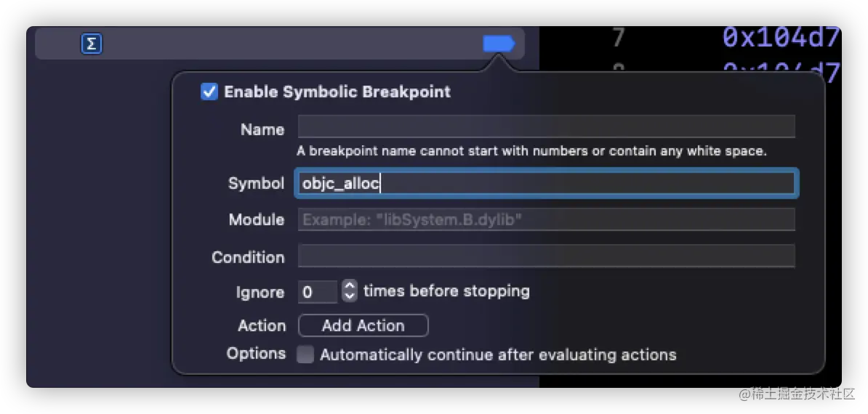Click the Module field with libSystem placeholder
The height and width of the screenshot is (414, 868).
(545, 219)
